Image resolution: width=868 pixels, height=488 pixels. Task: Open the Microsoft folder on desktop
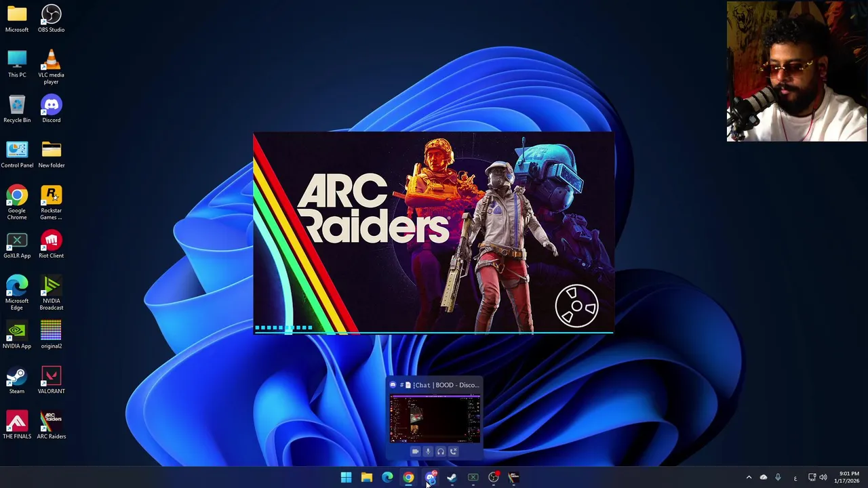coord(17,18)
